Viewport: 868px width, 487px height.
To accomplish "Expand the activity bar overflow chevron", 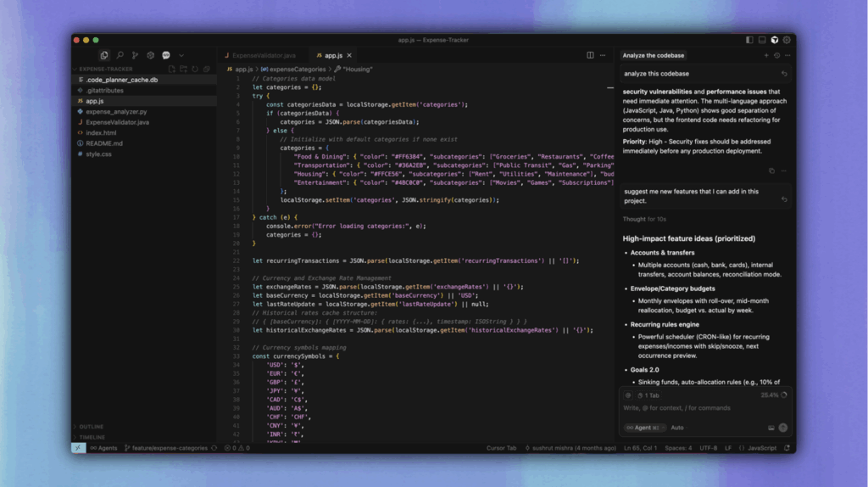I will pyautogui.click(x=181, y=55).
